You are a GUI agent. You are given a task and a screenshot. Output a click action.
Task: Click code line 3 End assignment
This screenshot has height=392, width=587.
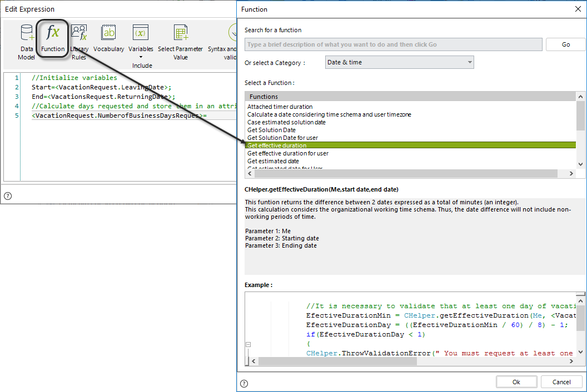tap(103, 97)
